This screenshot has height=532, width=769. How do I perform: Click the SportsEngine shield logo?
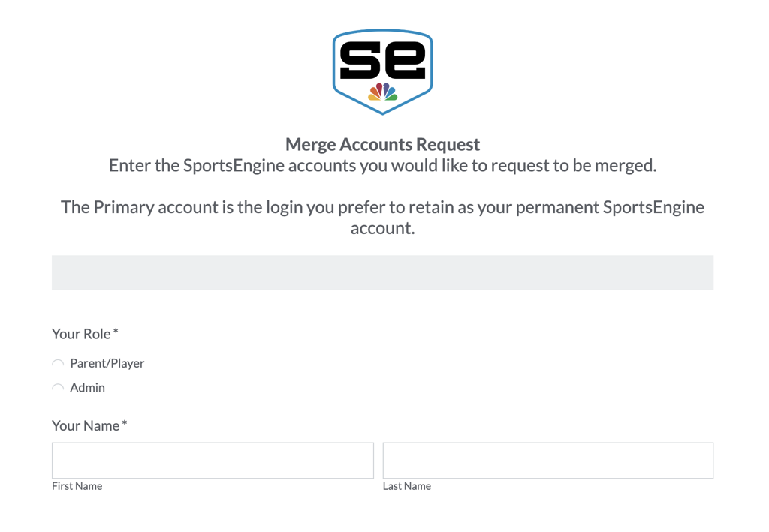(382, 71)
